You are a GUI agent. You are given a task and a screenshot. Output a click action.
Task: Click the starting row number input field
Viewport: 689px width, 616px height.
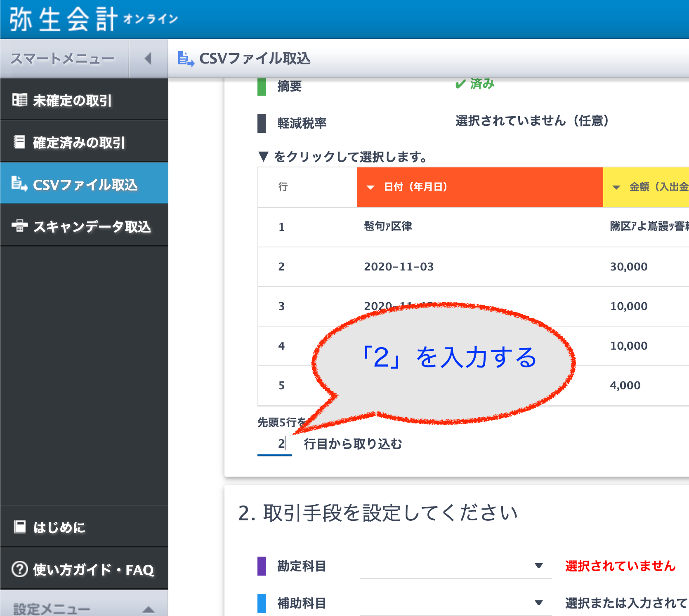click(x=274, y=444)
